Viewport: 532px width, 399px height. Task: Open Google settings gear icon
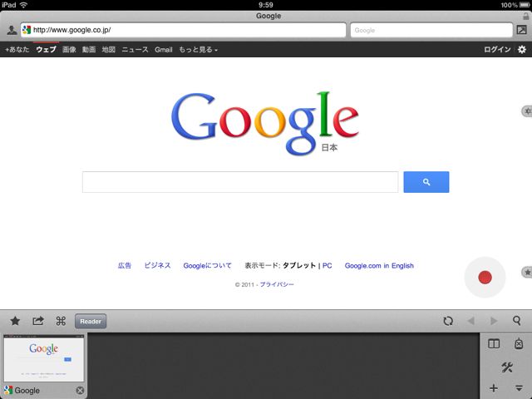(522, 50)
